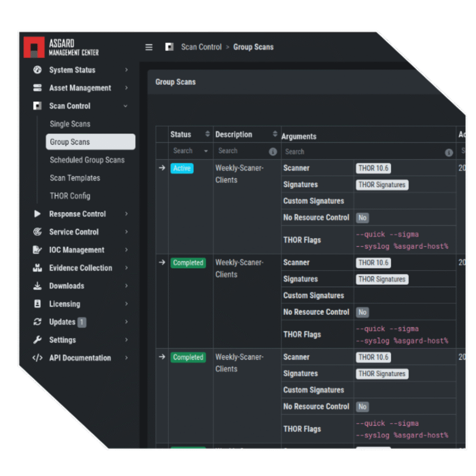
Task: Click the Asset Management server icon
Action: pos(37,88)
